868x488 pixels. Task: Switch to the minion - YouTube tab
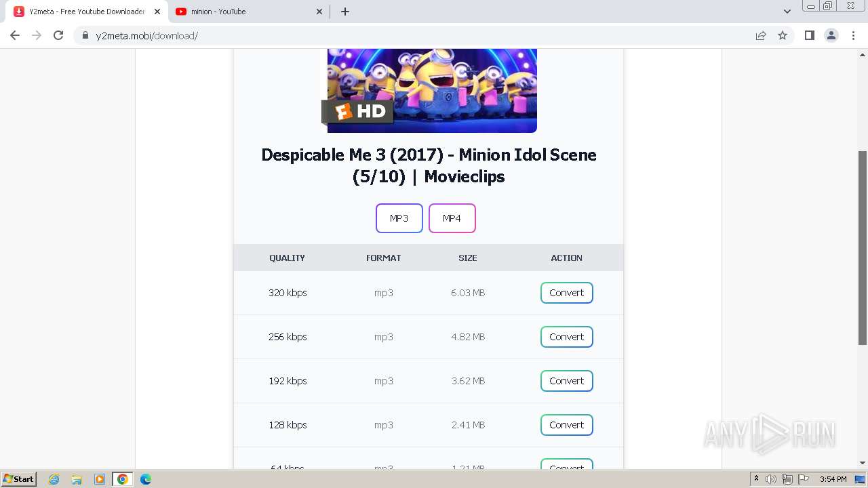pyautogui.click(x=249, y=12)
